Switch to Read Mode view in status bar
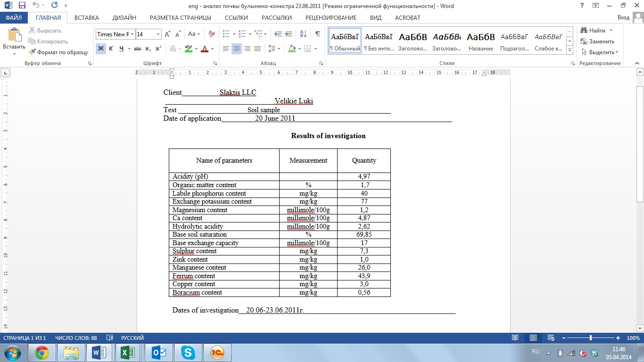Viewport: 644px width, 362px height. (515, 338)
